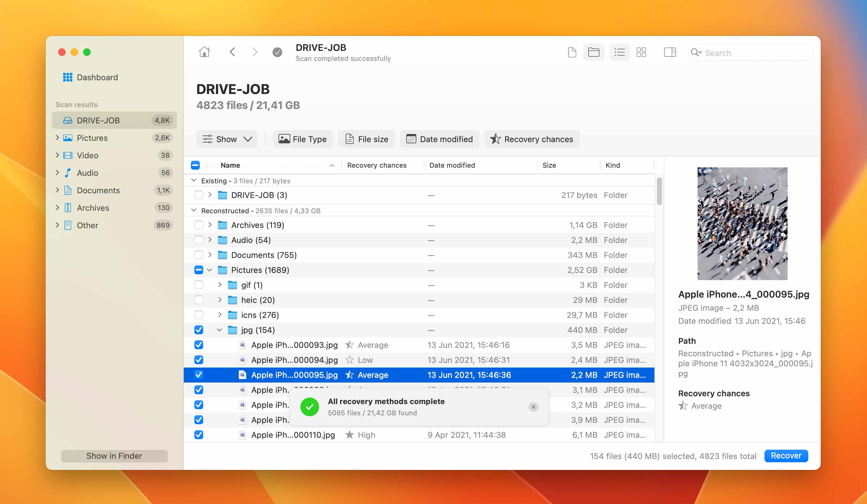Open the Show filter dropdown
Image resolution: width=867 pixels, height=504 pixels.
(x=227, y=139)
